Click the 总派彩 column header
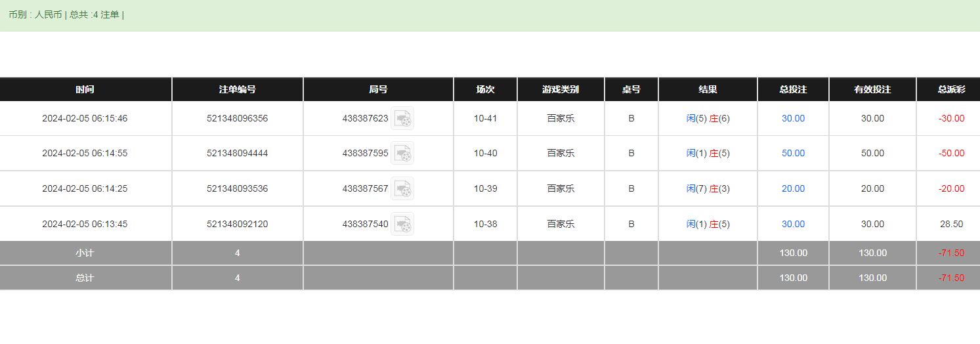 (951, 90)
